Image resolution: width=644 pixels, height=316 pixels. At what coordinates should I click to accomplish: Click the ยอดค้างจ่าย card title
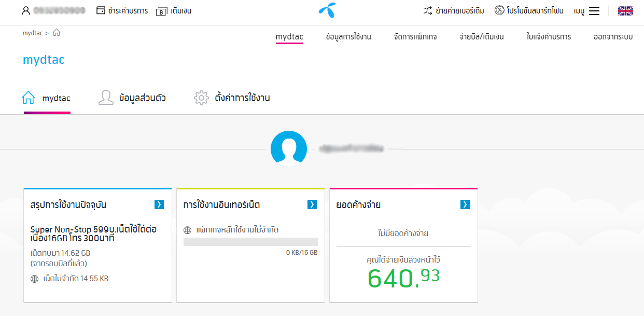click(x=359, y=205)
